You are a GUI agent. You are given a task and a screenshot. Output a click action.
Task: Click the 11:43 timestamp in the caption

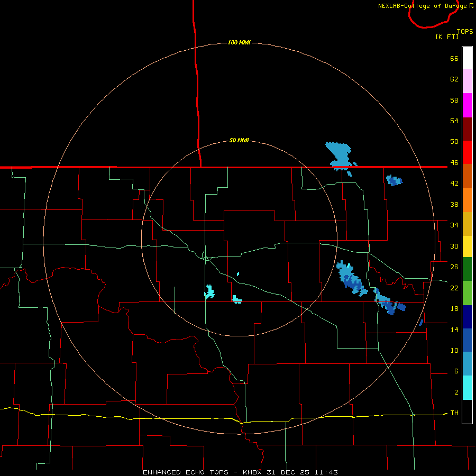326,472
